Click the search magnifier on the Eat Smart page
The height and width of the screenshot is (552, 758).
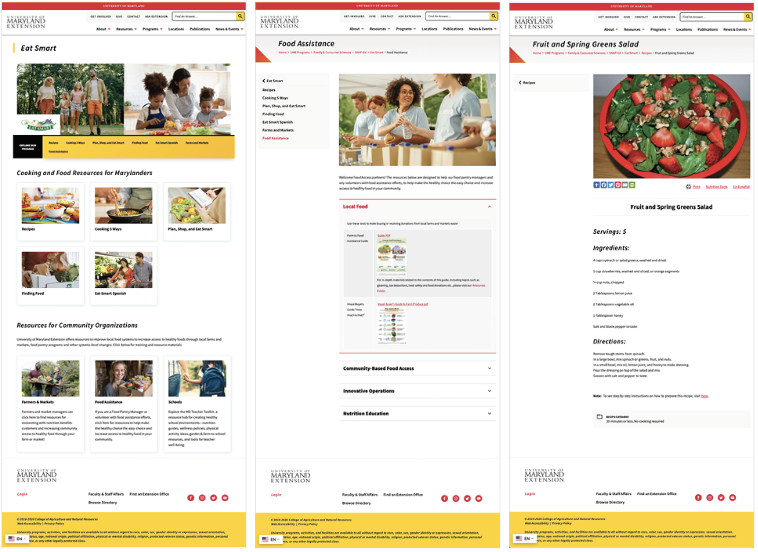240,16
